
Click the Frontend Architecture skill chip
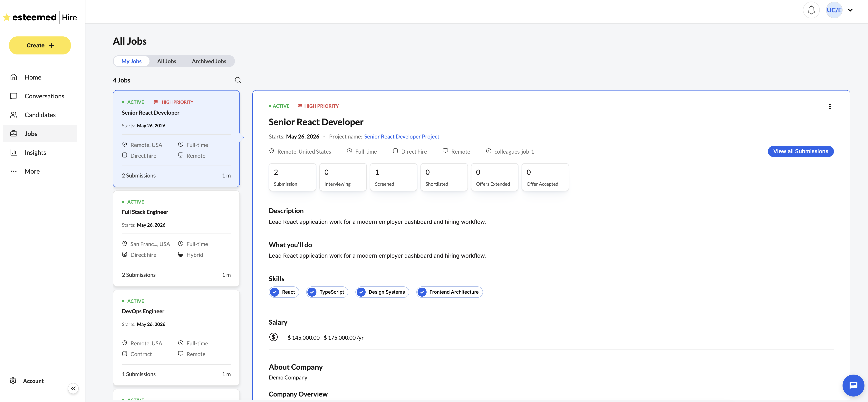coord(449,292)
